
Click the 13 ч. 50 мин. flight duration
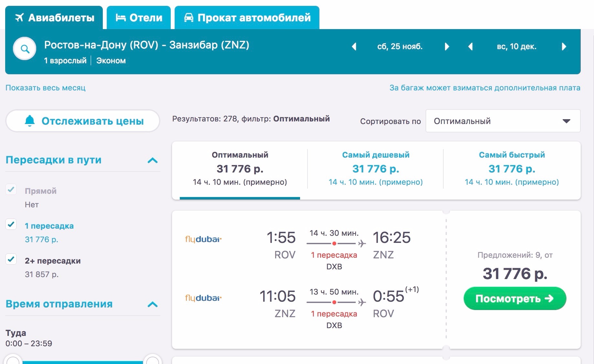pyautogui.click(x=334, y=292)
